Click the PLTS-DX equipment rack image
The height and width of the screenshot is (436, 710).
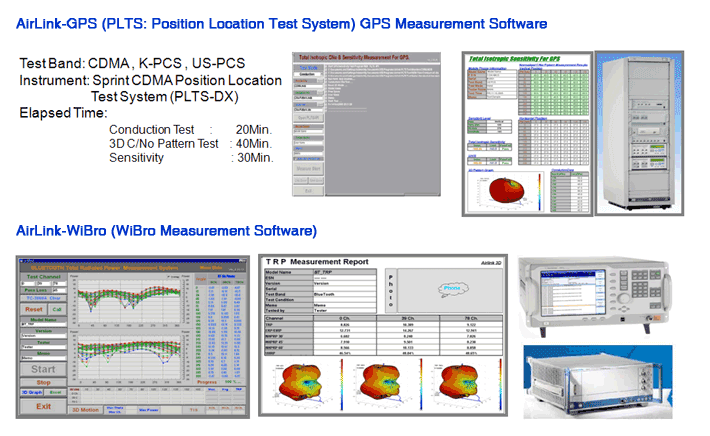[639, 133]
